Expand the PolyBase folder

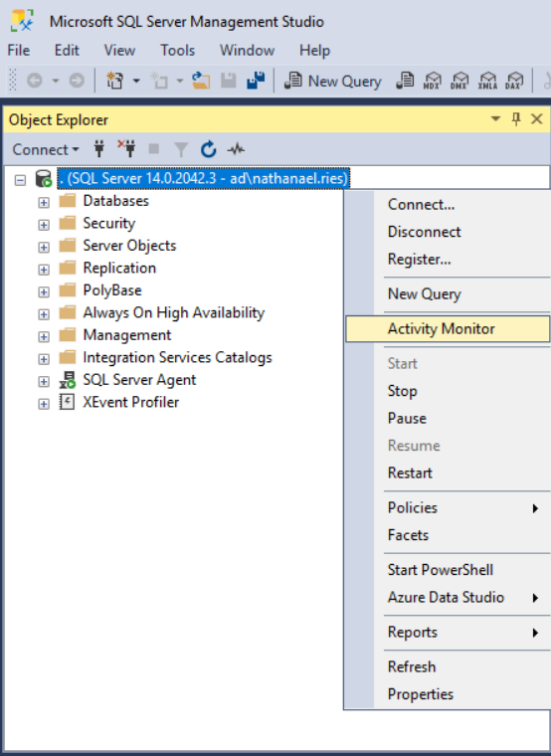point(44,292)
